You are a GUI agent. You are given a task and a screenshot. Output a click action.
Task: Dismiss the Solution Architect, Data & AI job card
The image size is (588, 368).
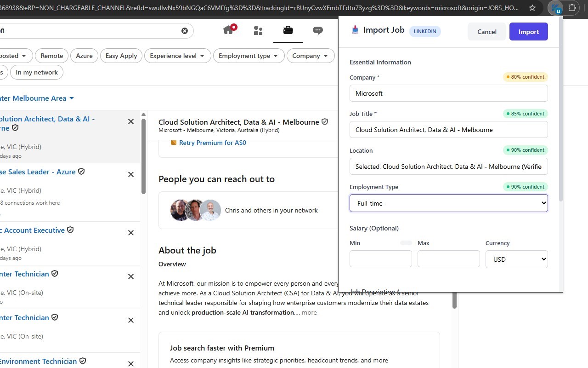[x=131, y=121]
